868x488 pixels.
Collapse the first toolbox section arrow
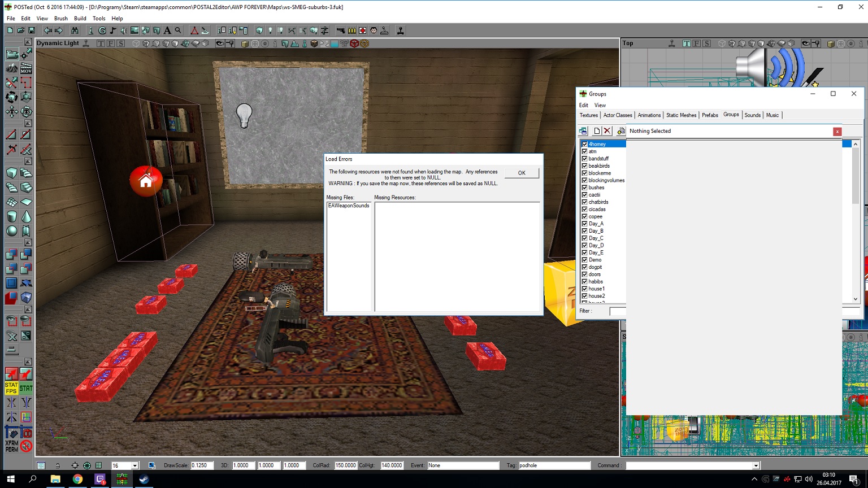pos(27,42)
